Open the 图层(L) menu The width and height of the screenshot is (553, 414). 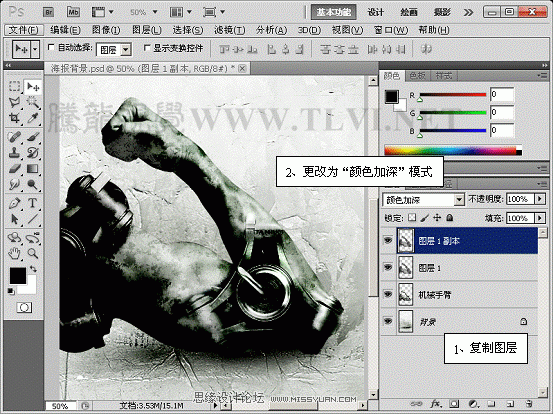147,30
